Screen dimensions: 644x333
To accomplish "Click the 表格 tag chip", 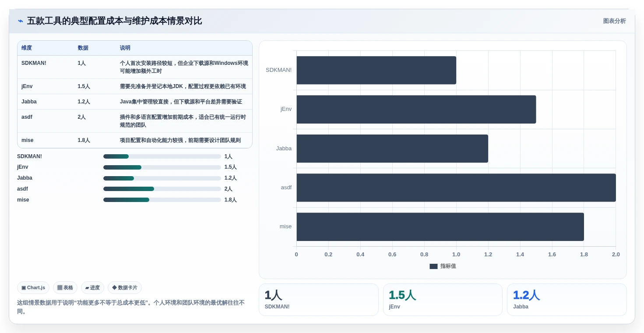I will click(x=65, y=288).
